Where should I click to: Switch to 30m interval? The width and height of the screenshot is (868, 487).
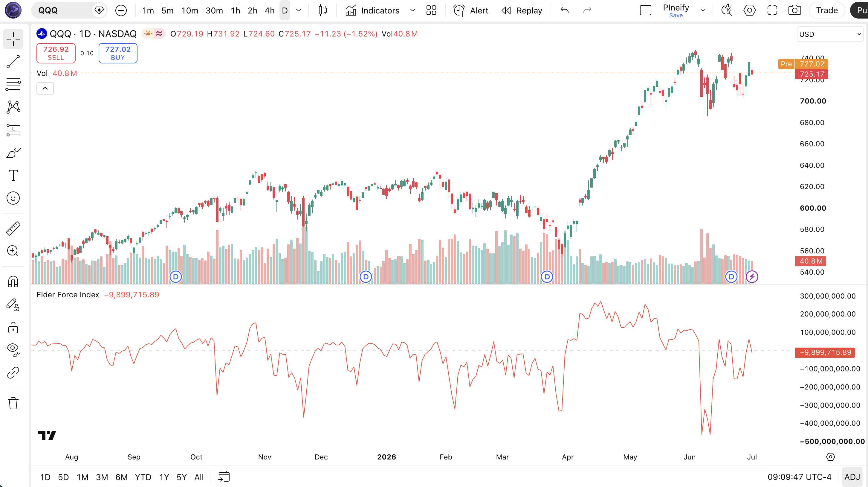pos(214,10)
